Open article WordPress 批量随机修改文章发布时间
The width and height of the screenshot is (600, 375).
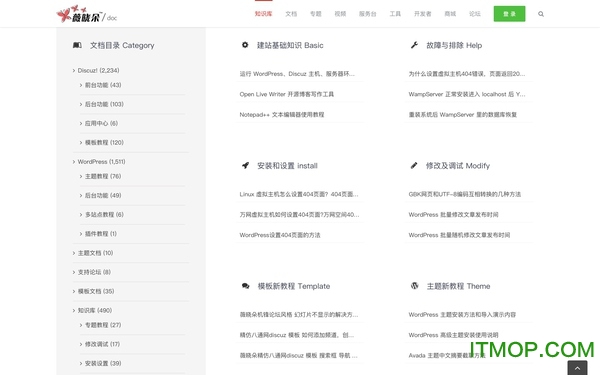[459, 235]
